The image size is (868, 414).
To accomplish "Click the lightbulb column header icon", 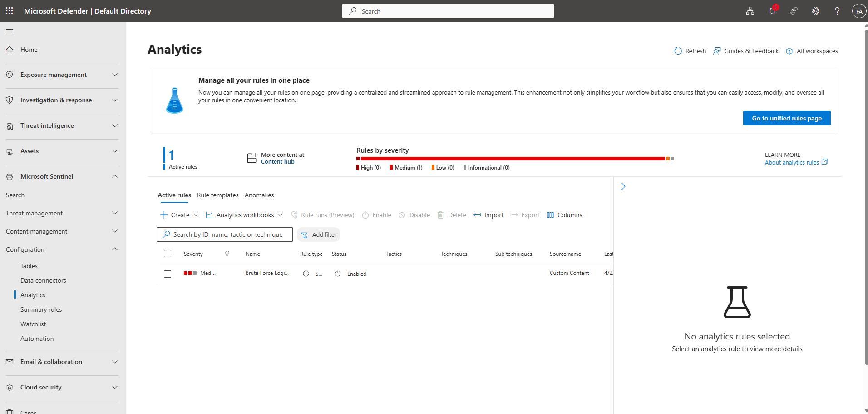I will [227, 254].
